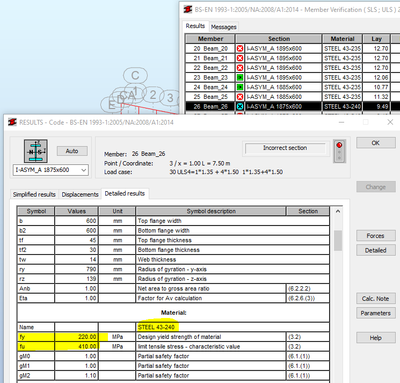Click the Unit column header
Image resolution: width=400 pixels, height=383 pixels.
117,211
